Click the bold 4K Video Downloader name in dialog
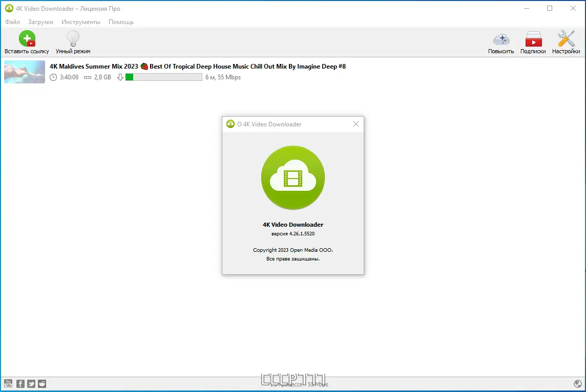Viewport: 586px width, 392px height. tap(293, 224)
